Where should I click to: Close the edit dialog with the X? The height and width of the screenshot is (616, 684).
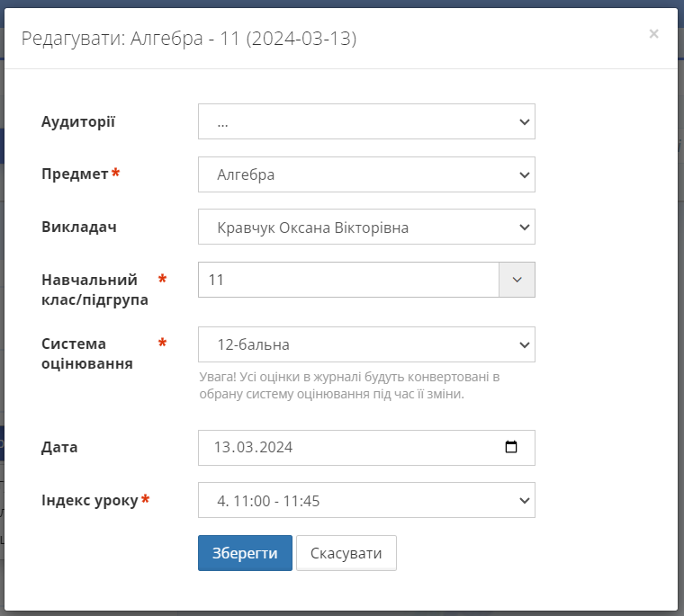point(653,34)
